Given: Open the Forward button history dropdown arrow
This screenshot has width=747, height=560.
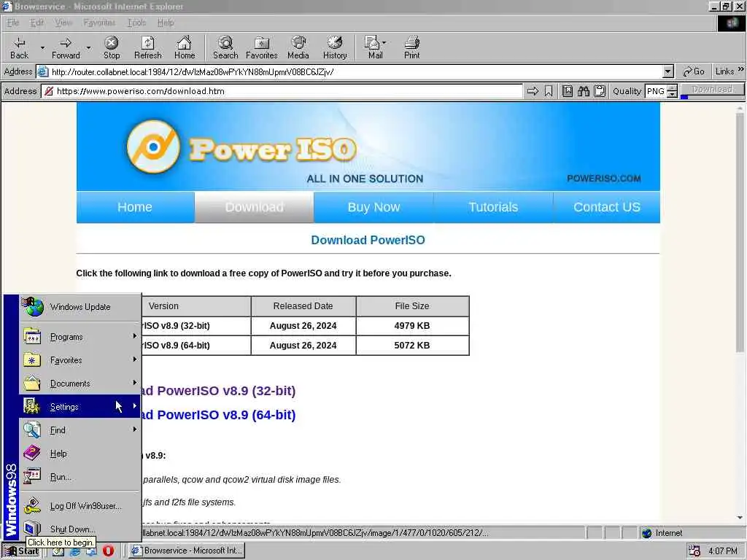Looking at the screenshot, I should point(88,47).
